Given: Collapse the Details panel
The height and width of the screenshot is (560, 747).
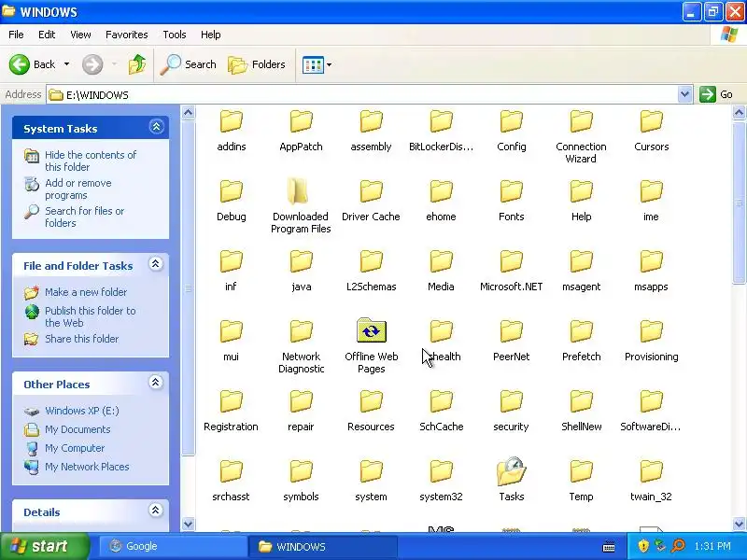Looking at the screenshot, I should point(156,511).
